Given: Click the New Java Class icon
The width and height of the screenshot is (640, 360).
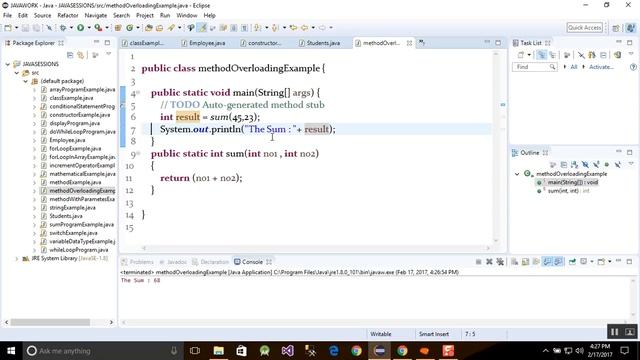Looking at the screenshot, I should [x=129, y=28].
